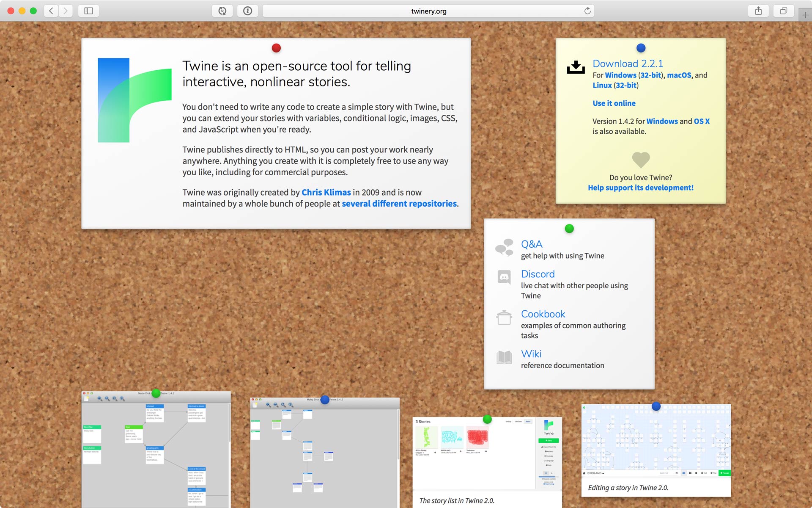This screenshot has height=508, width=812.
Task: Download Twine for macOS
Action: [679, 75]
